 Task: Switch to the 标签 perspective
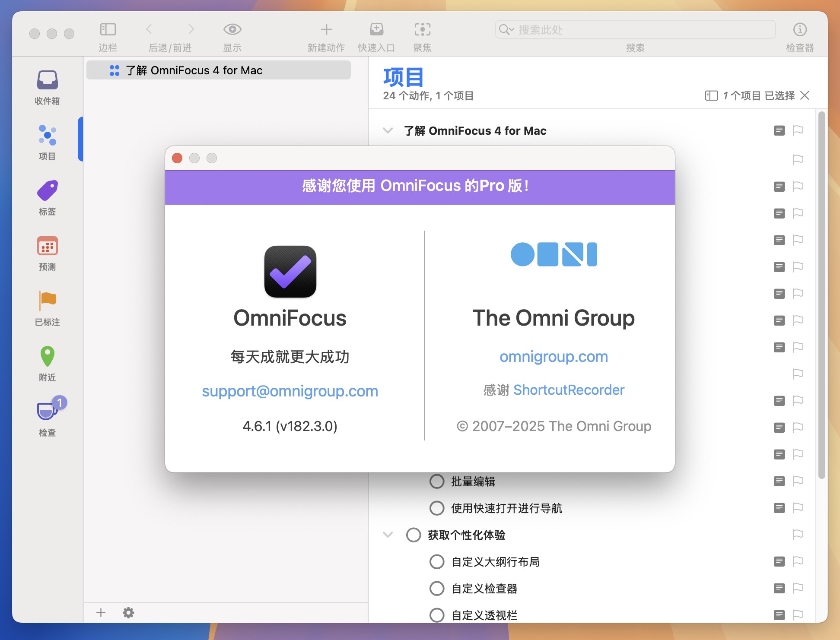click(47, 196)
